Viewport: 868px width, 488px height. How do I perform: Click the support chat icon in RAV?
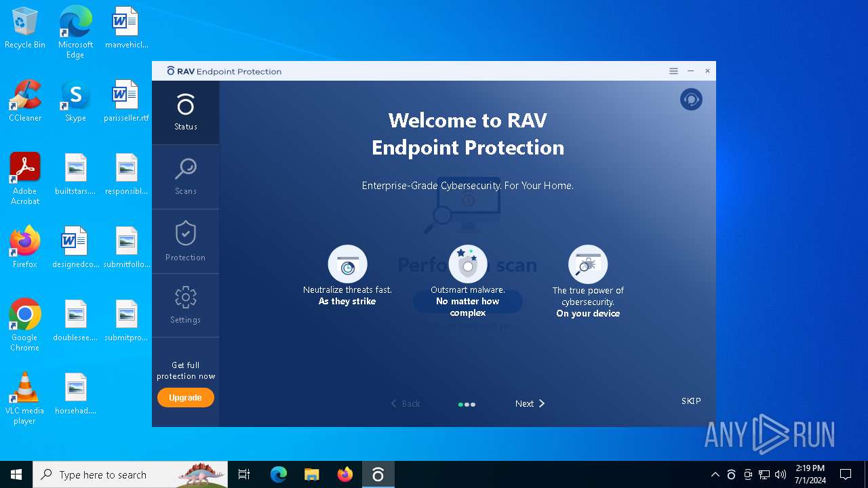691,100
